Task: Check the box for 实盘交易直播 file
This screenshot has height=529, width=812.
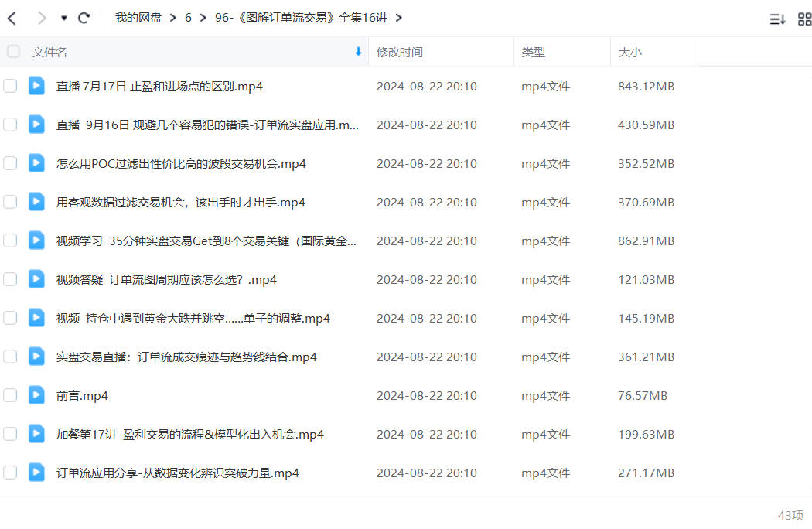Action: (x=10, y=357)
